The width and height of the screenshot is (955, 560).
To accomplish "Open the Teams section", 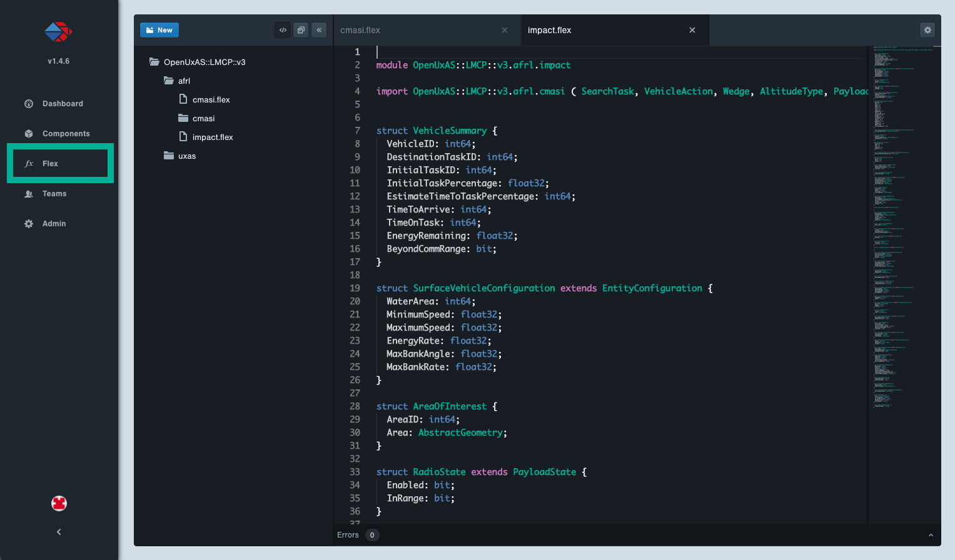I will point(54,194).
